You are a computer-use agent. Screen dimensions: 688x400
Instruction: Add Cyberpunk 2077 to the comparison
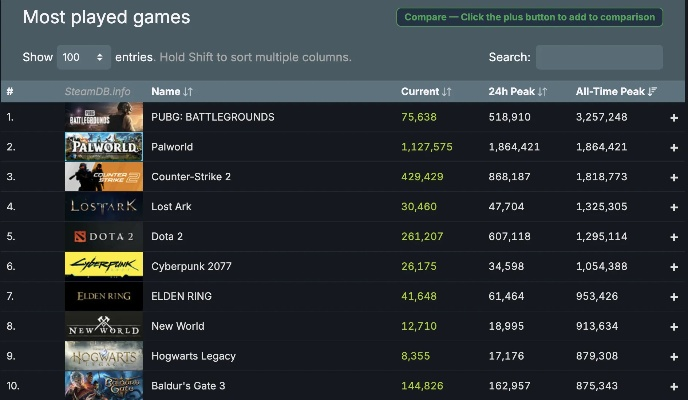(674, 267)
